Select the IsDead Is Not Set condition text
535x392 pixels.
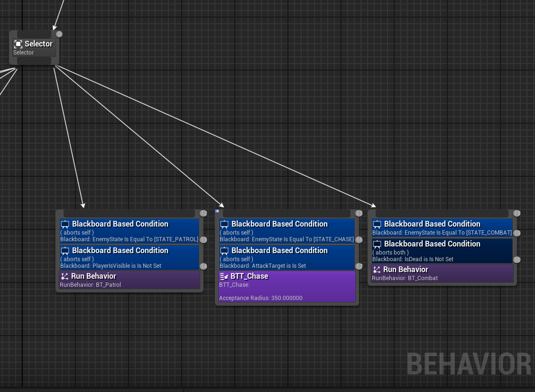(x=413, y=259)
